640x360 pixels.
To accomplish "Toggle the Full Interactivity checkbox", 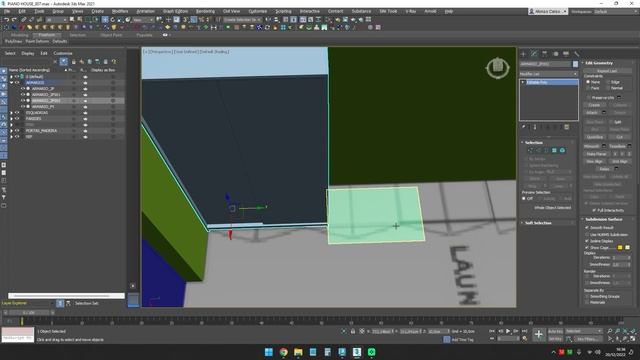I will coord(594,210).
